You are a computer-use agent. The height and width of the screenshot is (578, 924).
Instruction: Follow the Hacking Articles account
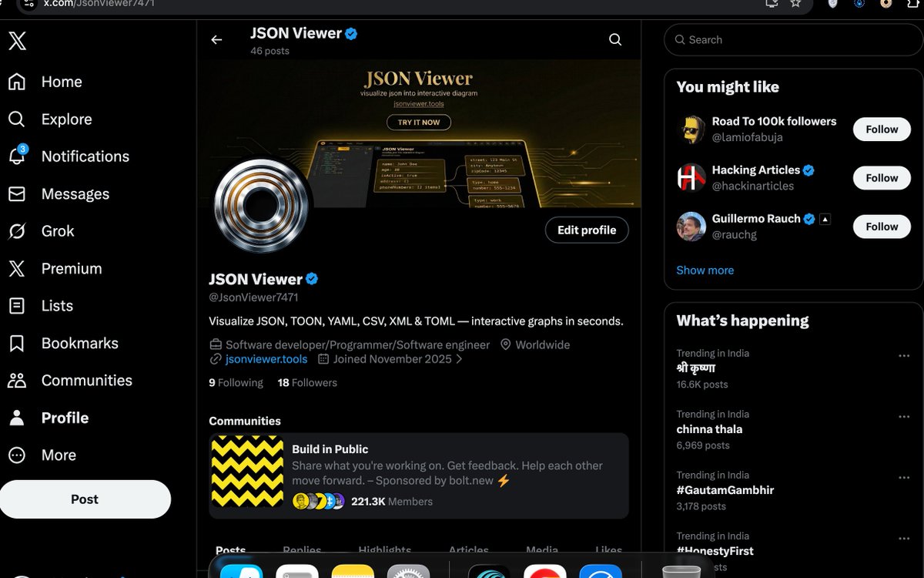click(881, 177)
